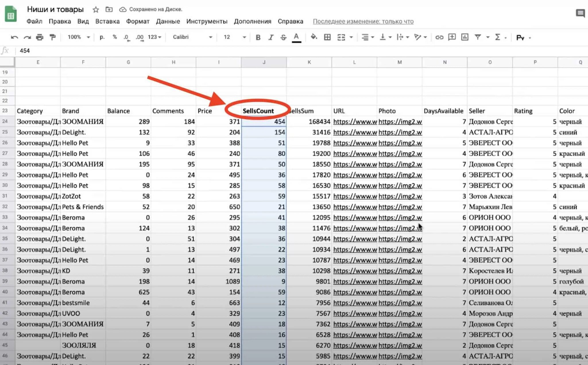Open the Вид menu
Screen dimensions: 588x365
coord(83,21)
